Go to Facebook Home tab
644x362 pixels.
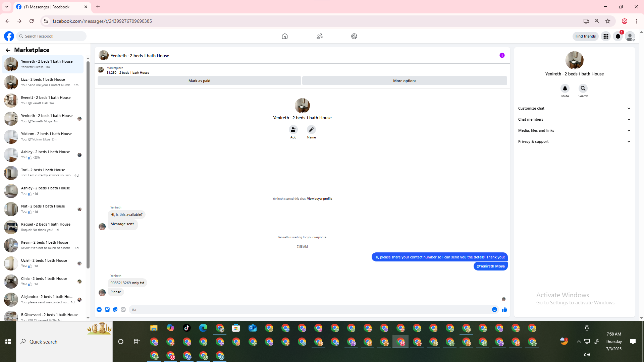pos(284,36)
